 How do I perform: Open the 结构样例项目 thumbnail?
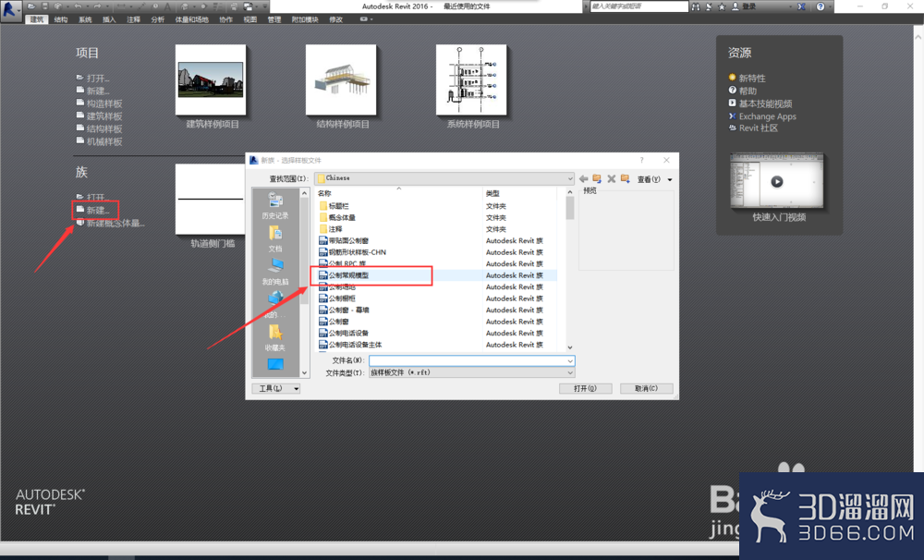pyautogui.click(x=341, y=80)
